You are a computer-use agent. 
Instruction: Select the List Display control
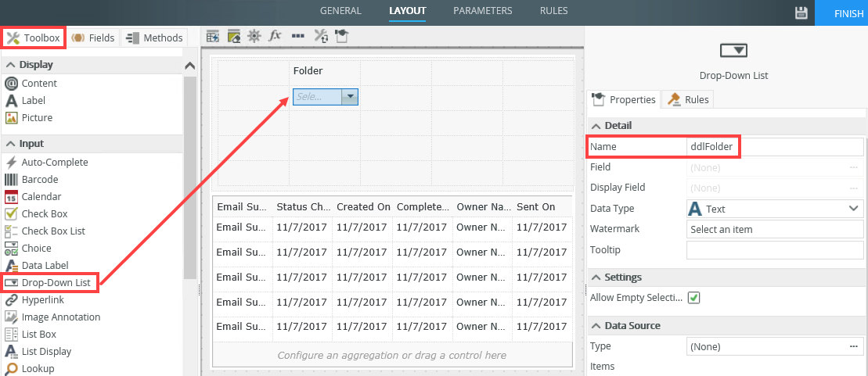46,352
